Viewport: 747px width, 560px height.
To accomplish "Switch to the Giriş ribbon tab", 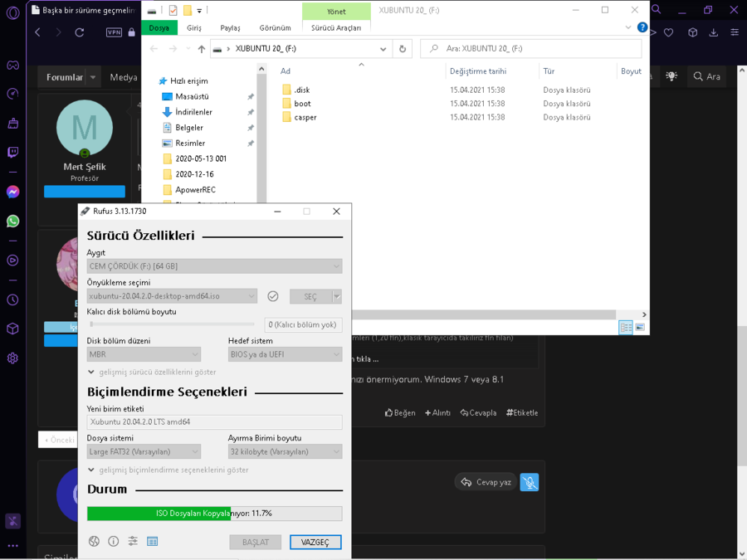I will (194, 27).
